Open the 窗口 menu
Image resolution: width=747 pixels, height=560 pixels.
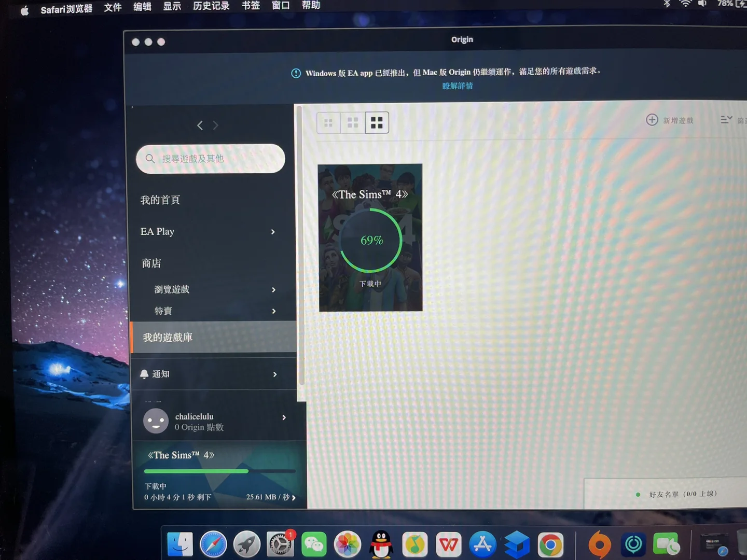(x=281, y=5)
